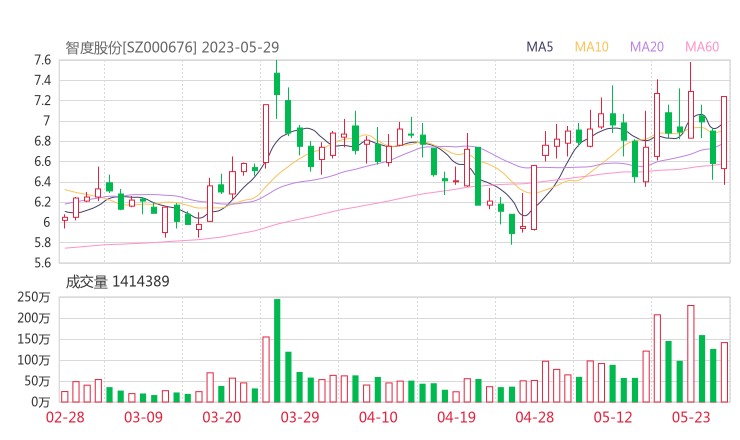The height and width of the screenshot is (440, 740).
Task: Click the 02-28 date axis label
Action: pos(65,417)
